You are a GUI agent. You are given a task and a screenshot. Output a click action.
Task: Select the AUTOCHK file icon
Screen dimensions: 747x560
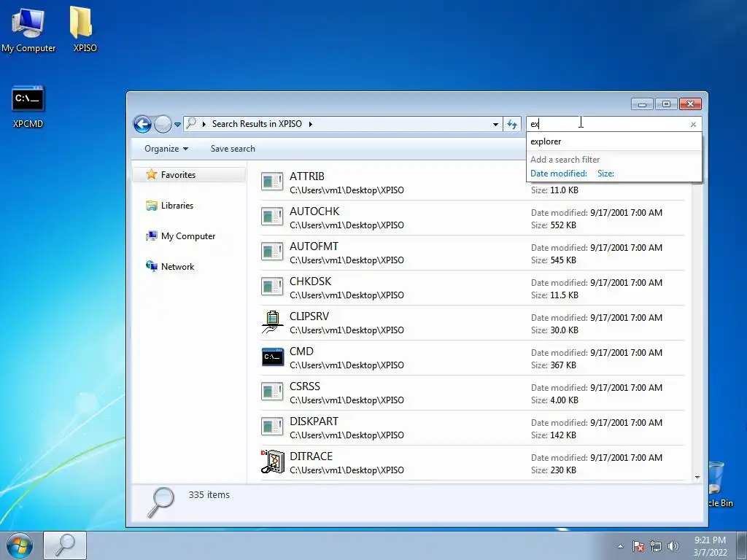tap(272, 217)
